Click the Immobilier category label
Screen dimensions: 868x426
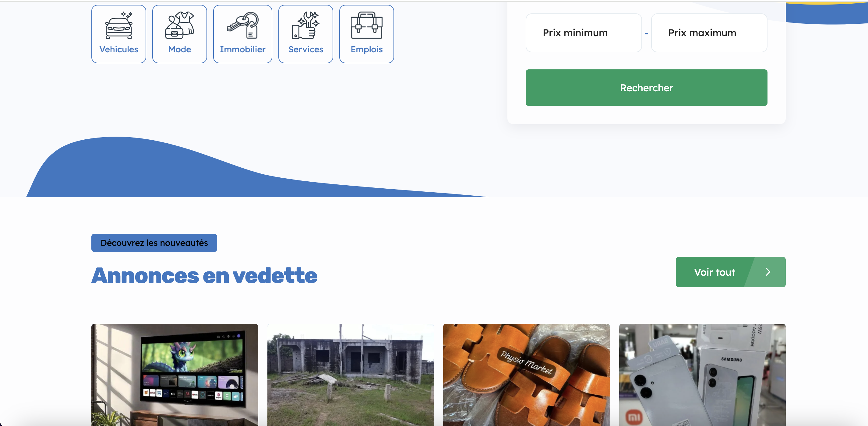(x=243, y=50)
